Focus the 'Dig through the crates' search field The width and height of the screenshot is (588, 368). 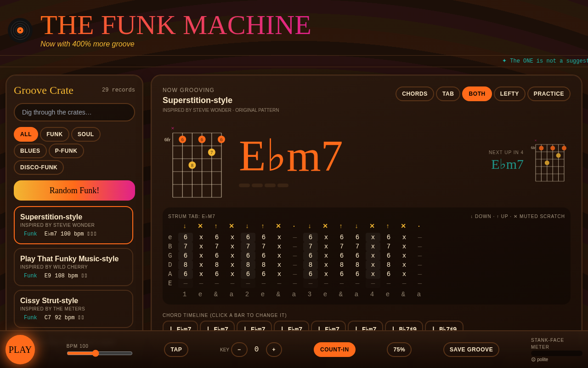pos(74,112)
